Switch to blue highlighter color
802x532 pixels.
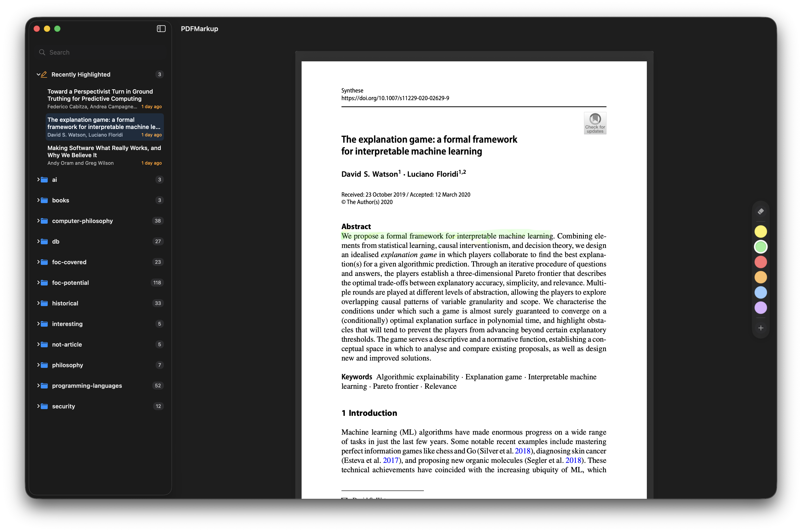761,292
